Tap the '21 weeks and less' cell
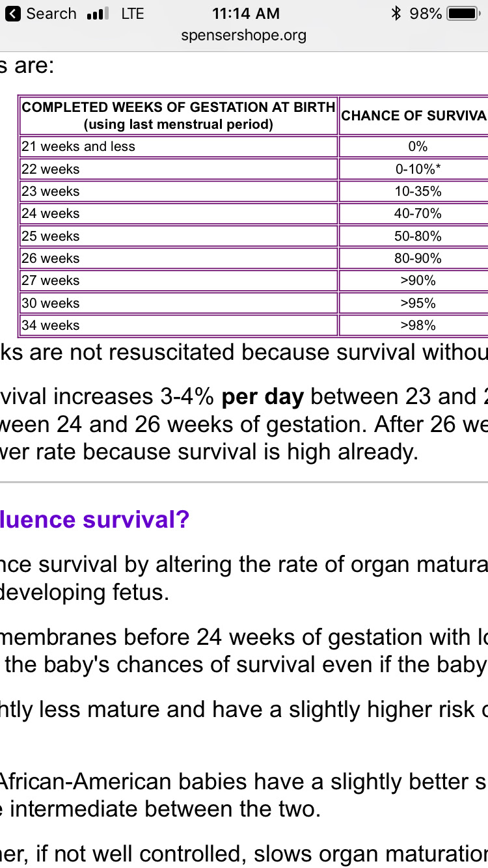The height and width of the screenshot is (868, 488). click(179, 146)
